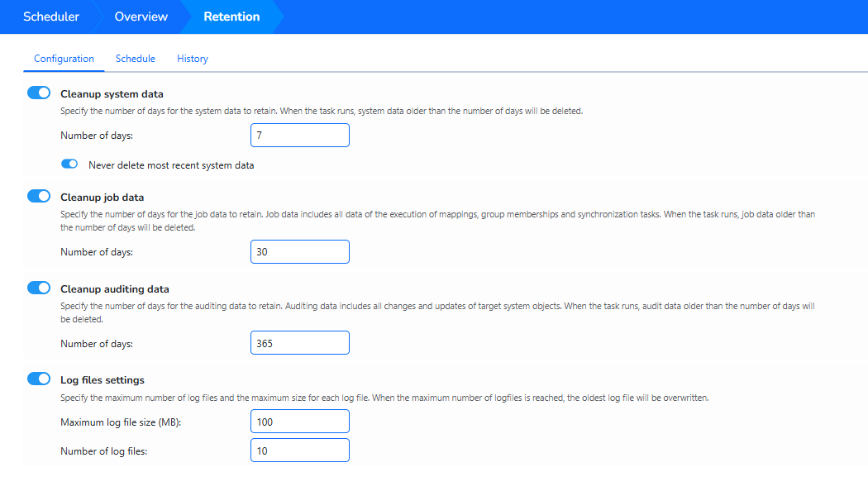Edit system data number of days field
Screen dimensions: 868x491
[x=300, y=135]
